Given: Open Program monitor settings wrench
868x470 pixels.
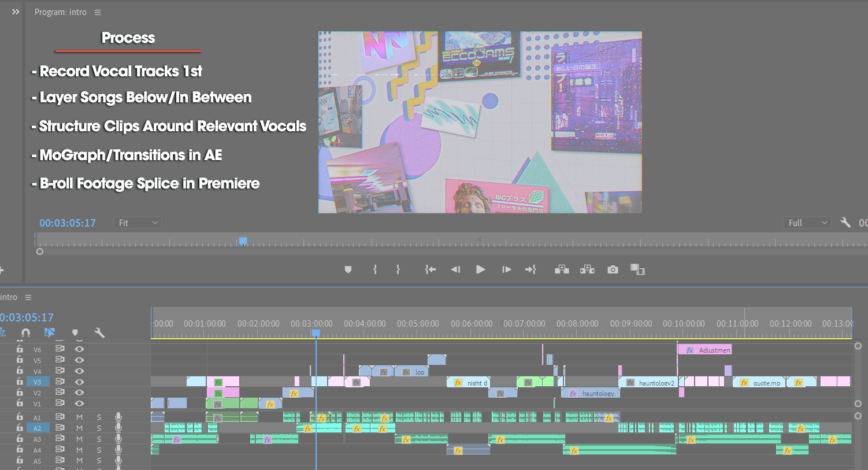Looking at the screenshot, I should (x=845, y=223).
